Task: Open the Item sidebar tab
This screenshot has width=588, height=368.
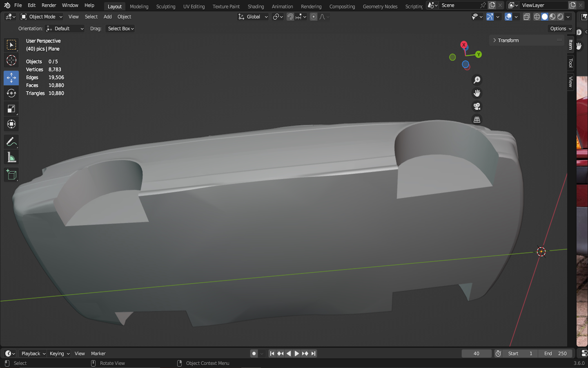Action: tap(570, 45)
